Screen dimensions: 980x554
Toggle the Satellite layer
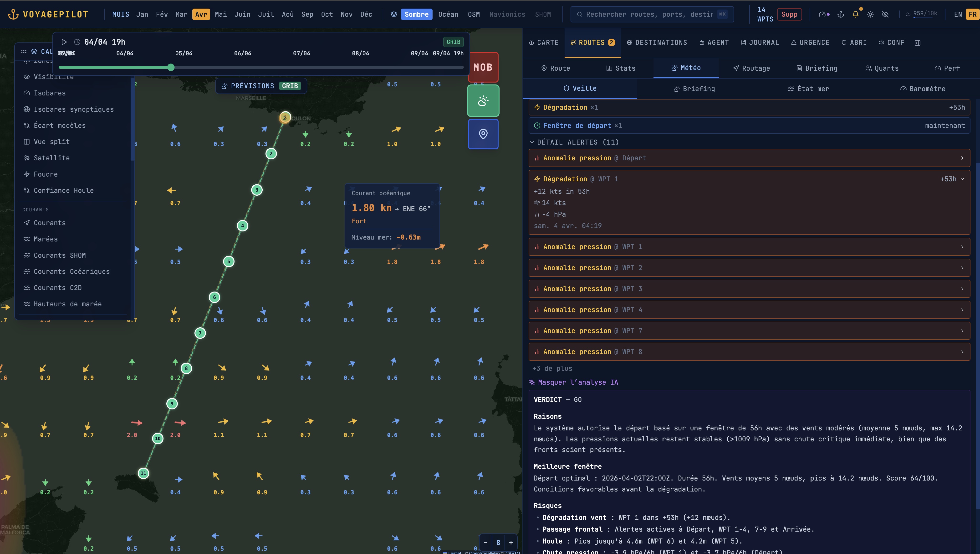click(51, 158)
